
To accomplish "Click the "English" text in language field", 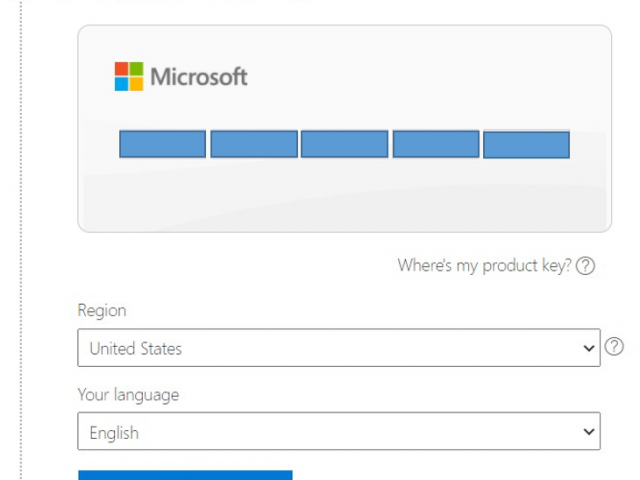I will click(x=114, y=433).
